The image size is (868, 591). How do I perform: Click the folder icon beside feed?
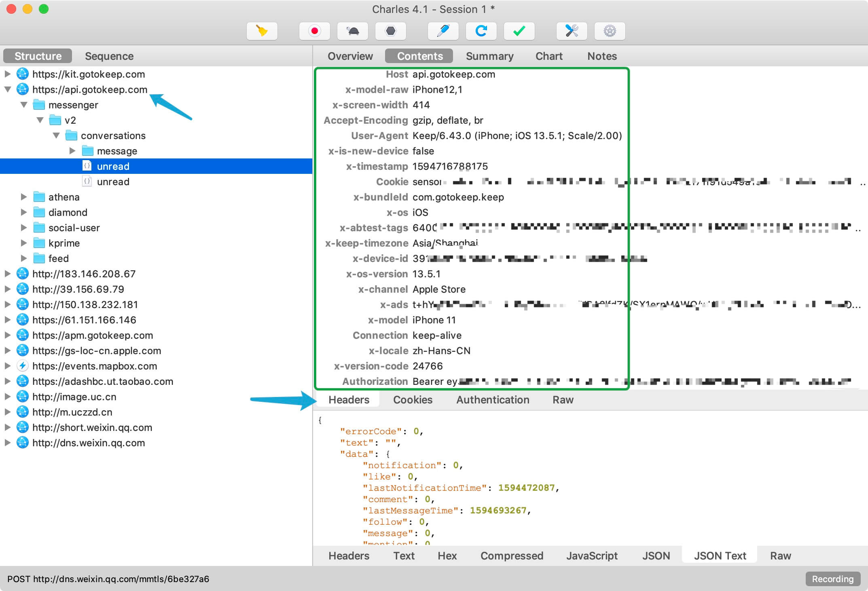click(39, 258)
